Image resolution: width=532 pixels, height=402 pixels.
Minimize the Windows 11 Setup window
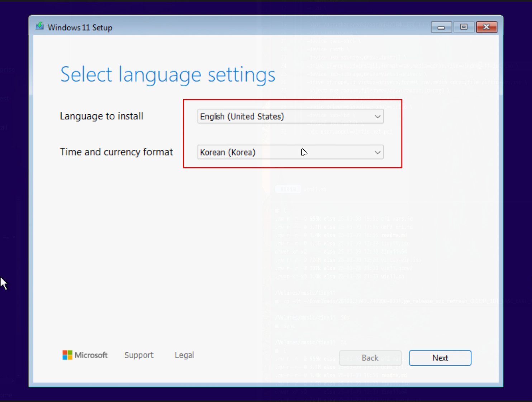tap(441, 27)
